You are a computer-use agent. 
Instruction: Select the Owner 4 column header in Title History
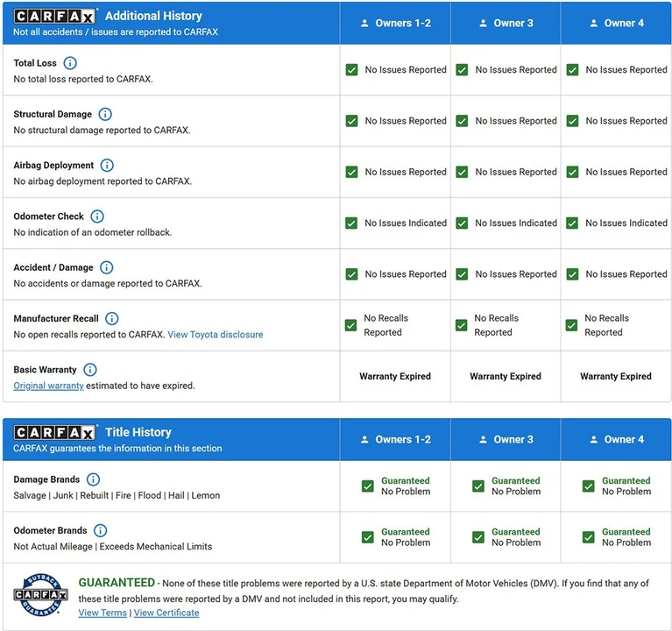coord(616,439)
